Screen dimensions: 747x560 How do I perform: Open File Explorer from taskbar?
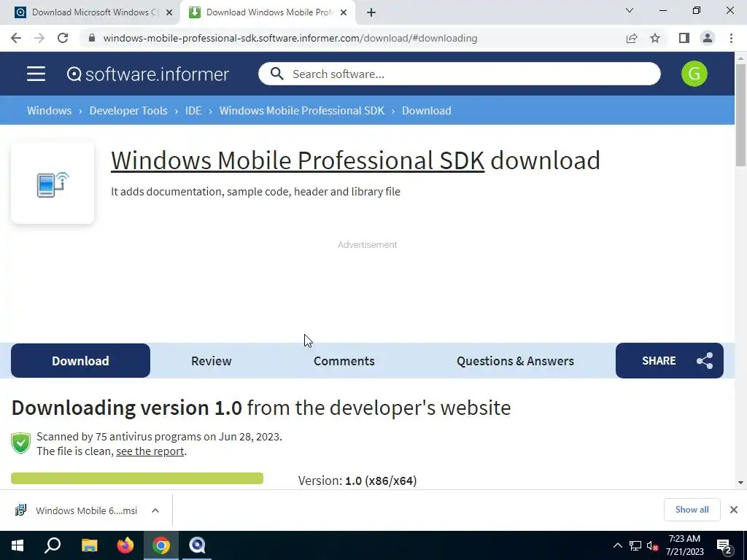89,545
